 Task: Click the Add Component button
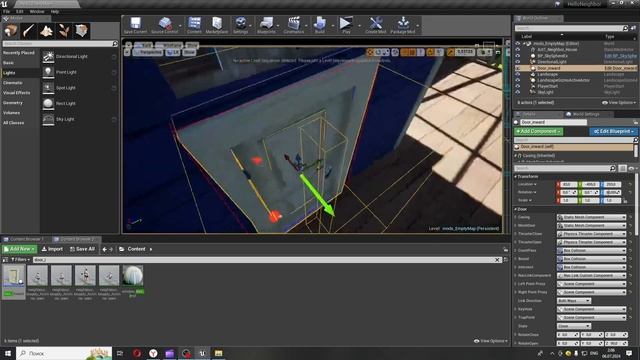coord(538,131)
